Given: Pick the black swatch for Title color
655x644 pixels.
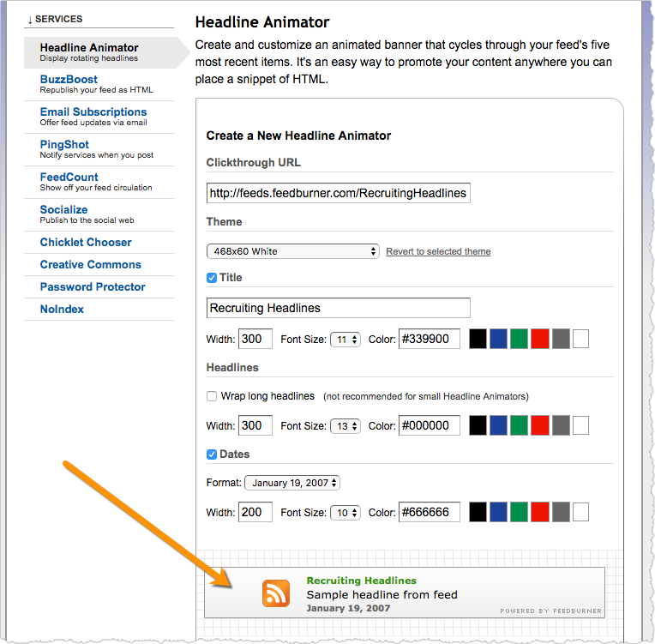Looking at the screenshot, I should tap(478, 339).
